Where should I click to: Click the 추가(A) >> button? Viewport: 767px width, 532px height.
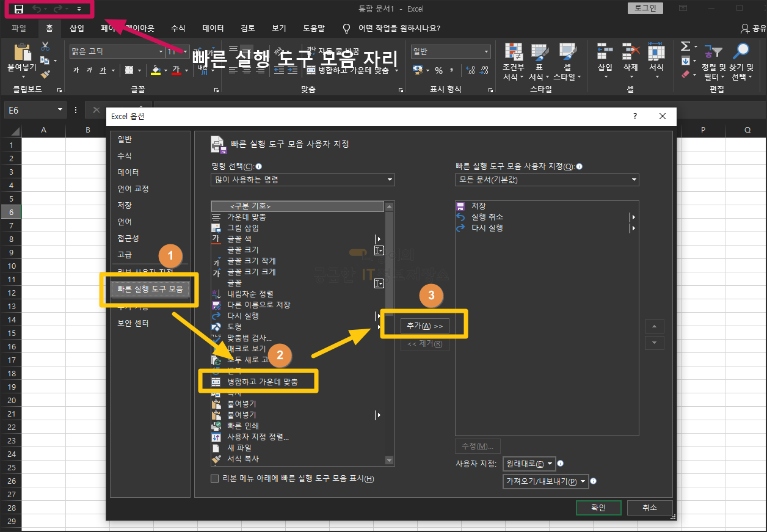pyautogui.click(x=424, y=326)
